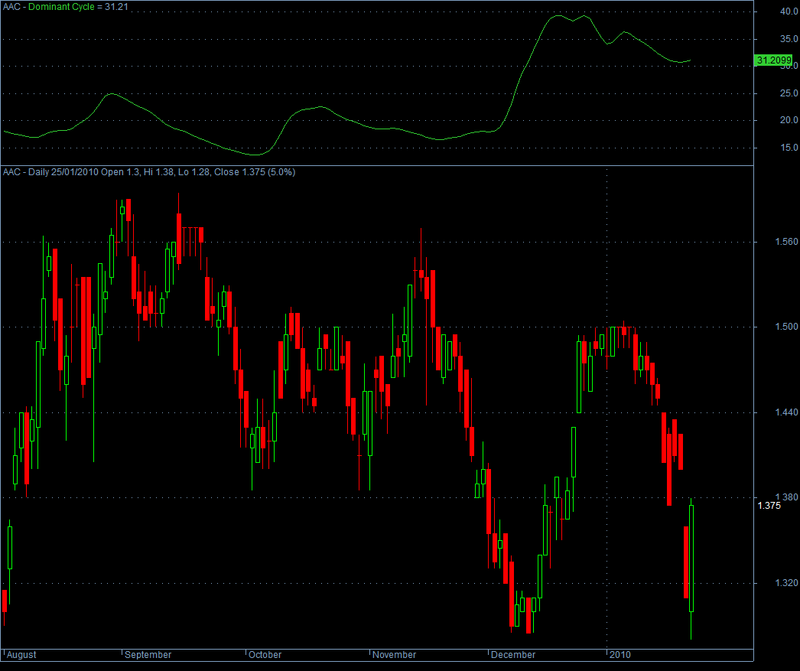This screenshot has width=800, height=671.
Task: Click the 2010 label on time axis
Action: 620,655
